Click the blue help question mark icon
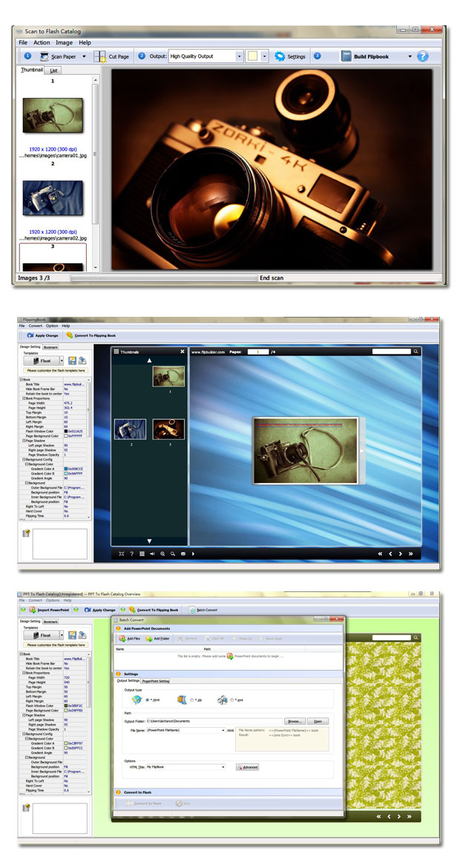The image size is (460, 868). pos(423,56)
